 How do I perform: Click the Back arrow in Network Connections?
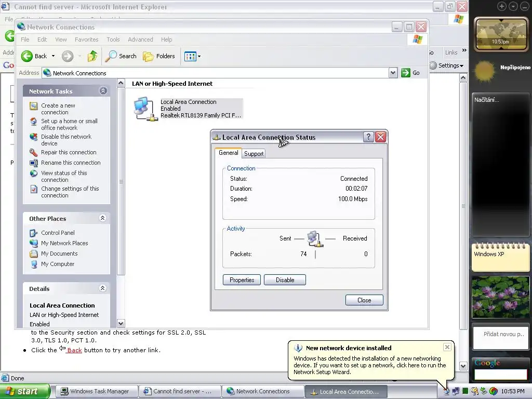(27, 56)
